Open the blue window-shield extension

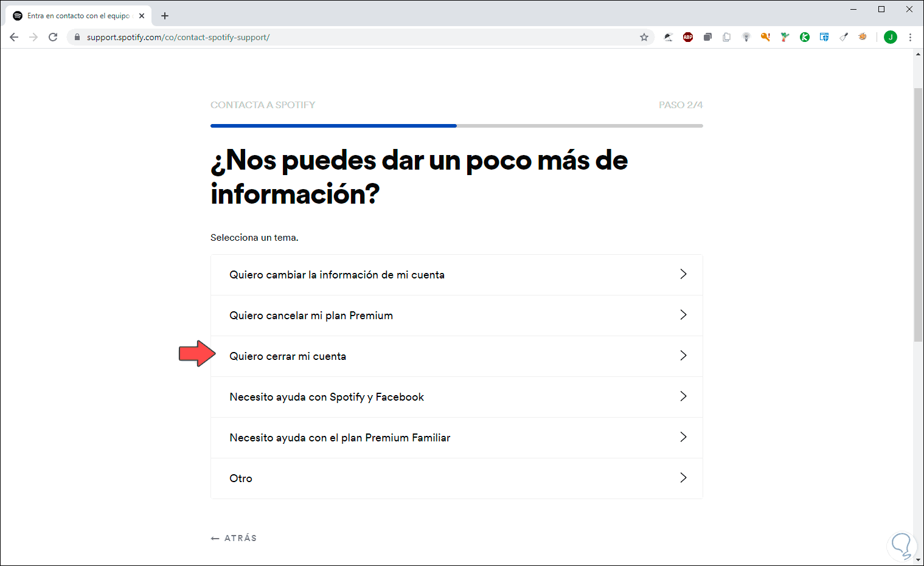click(x=824, y=37)
